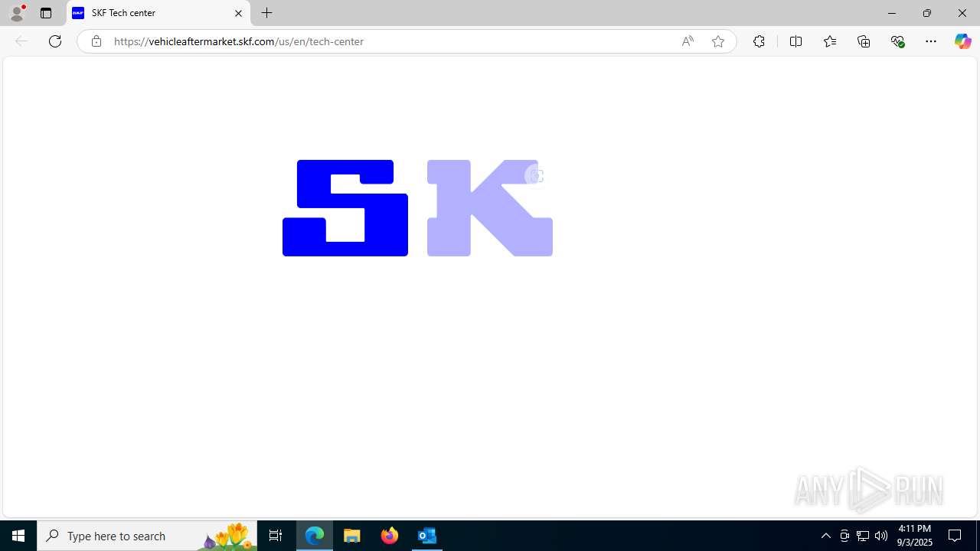Launch Firefox from the taskbar
Viewport: 980px width, 551px height.
[390, 536]
